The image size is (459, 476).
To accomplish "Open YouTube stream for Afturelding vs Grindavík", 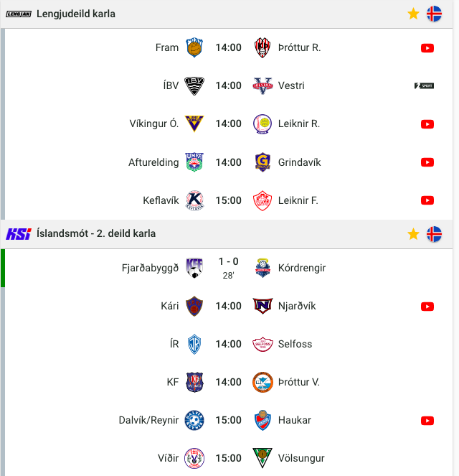I will pyautogui.click(x=427, y=162).
